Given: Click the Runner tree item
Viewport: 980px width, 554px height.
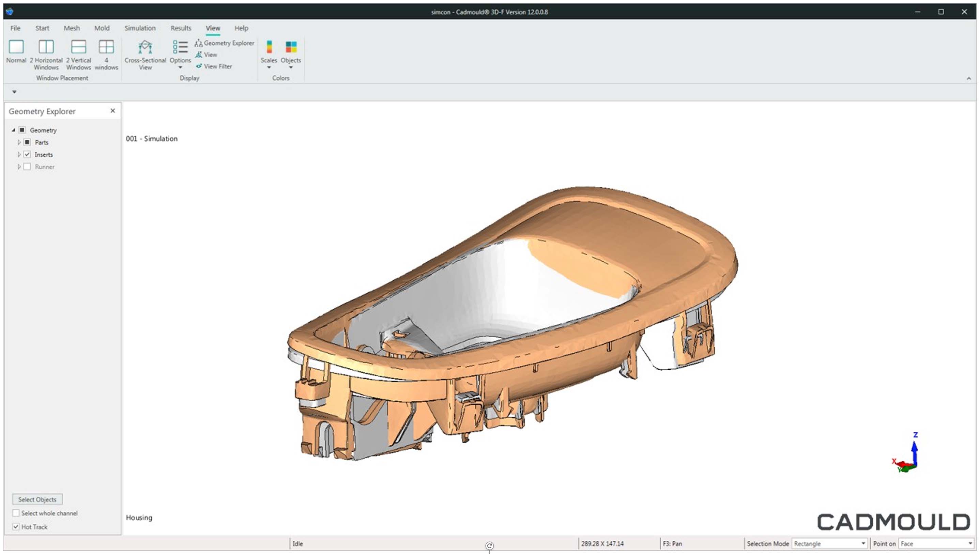Looking at the screenshot, I should pos(44,166).
